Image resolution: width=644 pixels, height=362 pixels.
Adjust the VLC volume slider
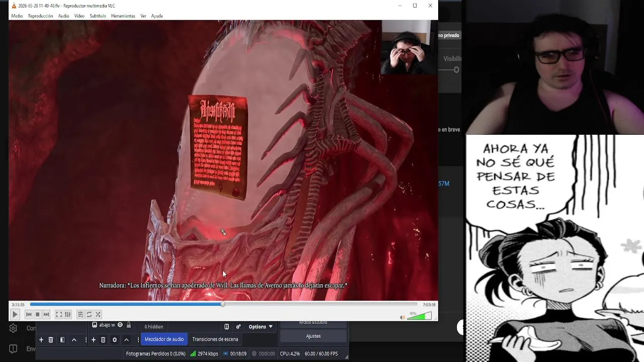420,316
